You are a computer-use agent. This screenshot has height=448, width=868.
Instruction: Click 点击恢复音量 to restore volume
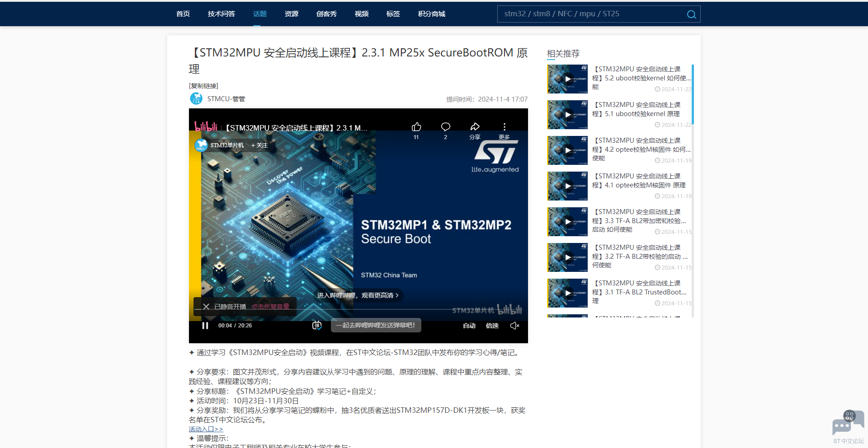(x=270, y=307)
